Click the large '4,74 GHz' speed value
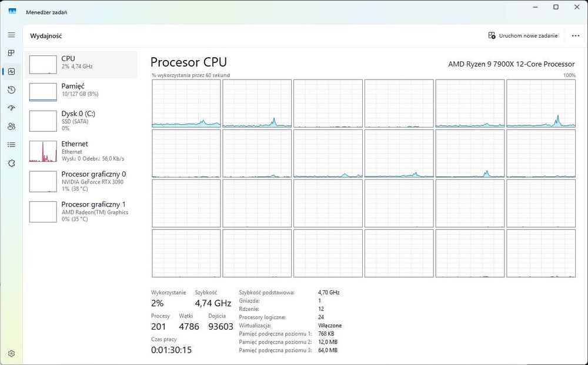 click(213, 303)
